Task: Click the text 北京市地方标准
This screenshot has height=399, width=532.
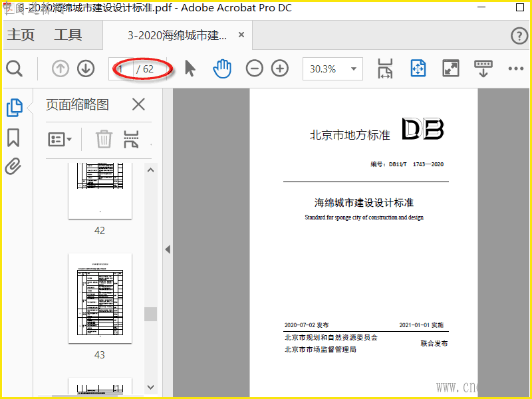Action: pyautogui.click(x=350, y=135)
